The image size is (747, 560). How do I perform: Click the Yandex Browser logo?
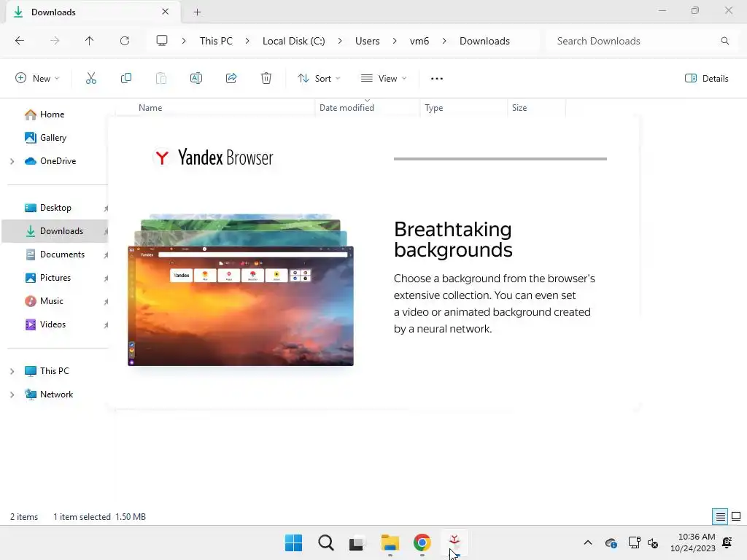(x=213, y=157)
